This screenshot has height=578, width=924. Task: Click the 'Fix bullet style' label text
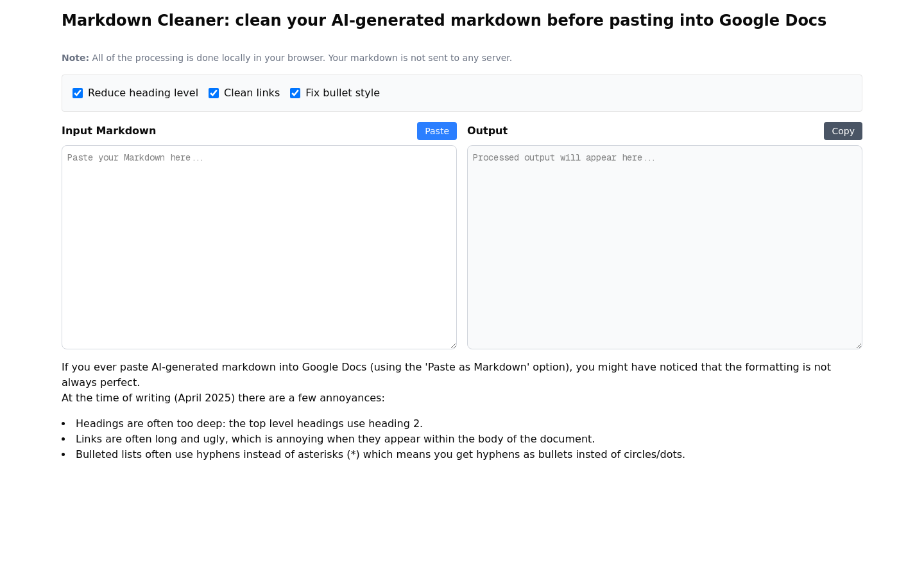(x=343, y=93)
